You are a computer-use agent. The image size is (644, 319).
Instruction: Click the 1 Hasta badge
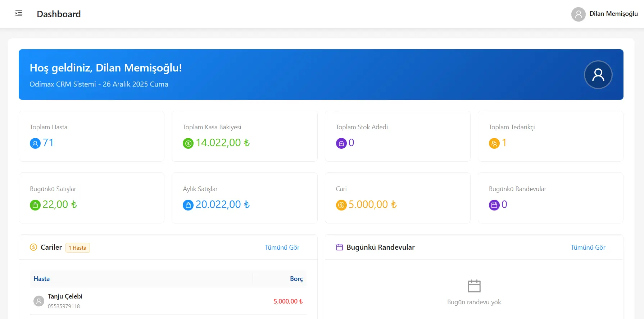pyautogui.click(x=78, y=248)
